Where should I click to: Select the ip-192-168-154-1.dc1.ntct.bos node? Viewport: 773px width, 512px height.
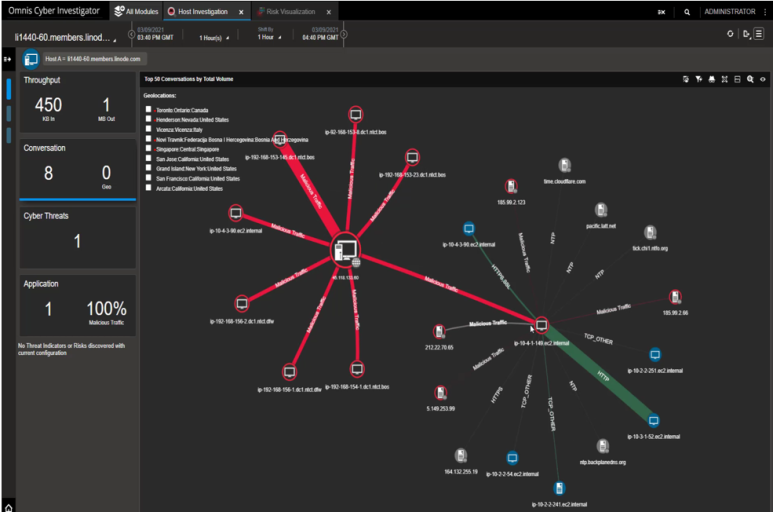tap(357, 369)
